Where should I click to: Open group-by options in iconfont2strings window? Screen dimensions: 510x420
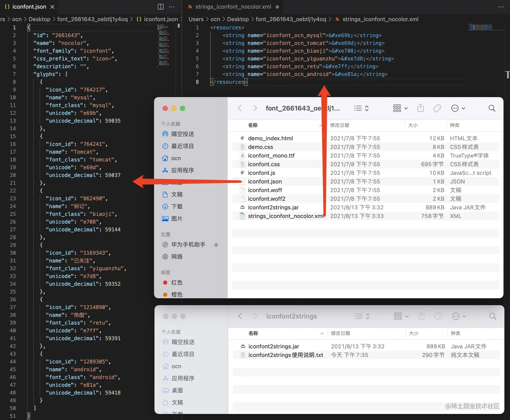401,316
